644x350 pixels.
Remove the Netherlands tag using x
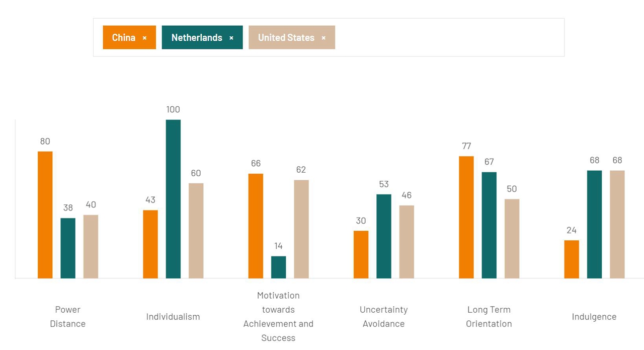231,38
